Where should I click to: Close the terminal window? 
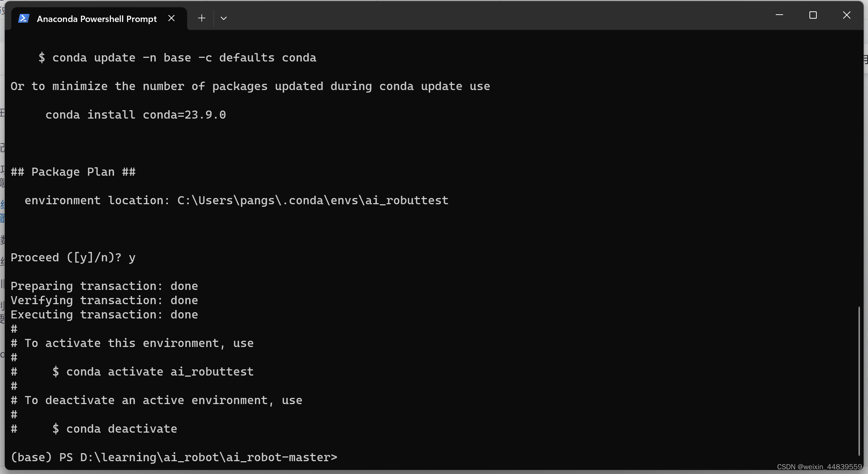[846, 15]
